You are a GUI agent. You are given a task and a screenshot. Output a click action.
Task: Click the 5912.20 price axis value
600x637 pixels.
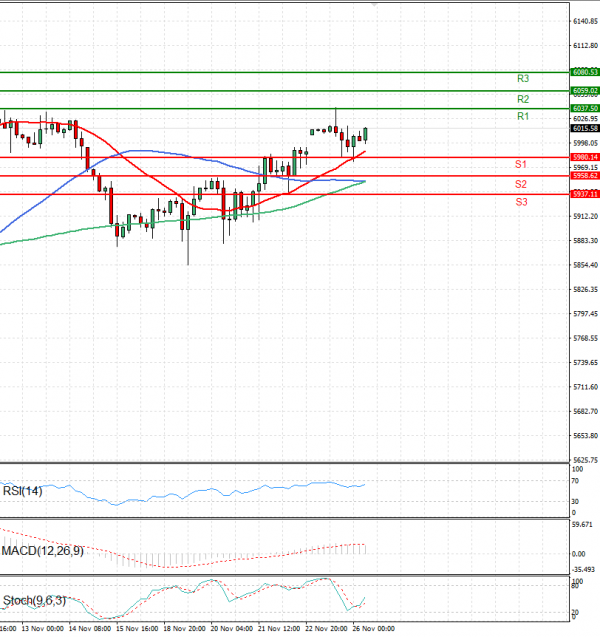(585, 217)
